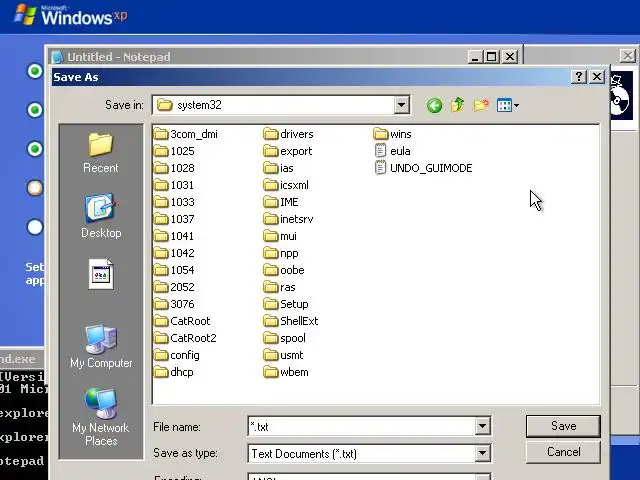This screenshot has width=640, height=480.
Task: Click the Cancel button
Action: (x=563, y=452)
